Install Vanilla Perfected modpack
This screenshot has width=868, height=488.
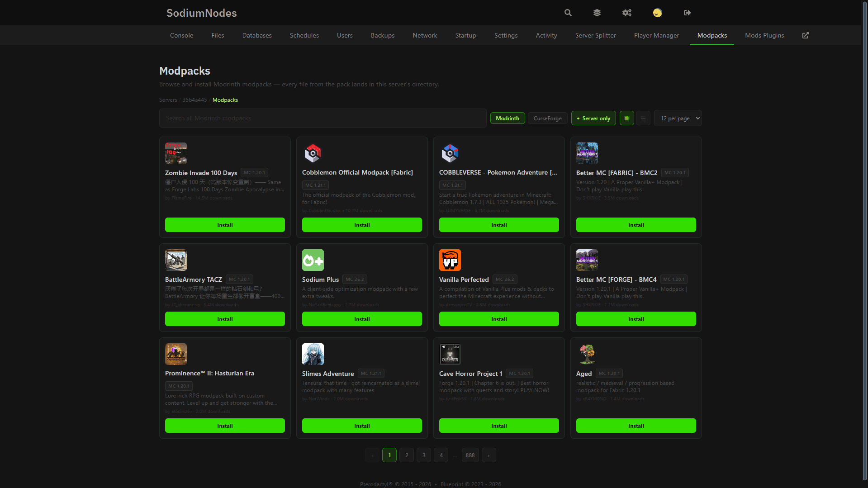tap(499, 319)
